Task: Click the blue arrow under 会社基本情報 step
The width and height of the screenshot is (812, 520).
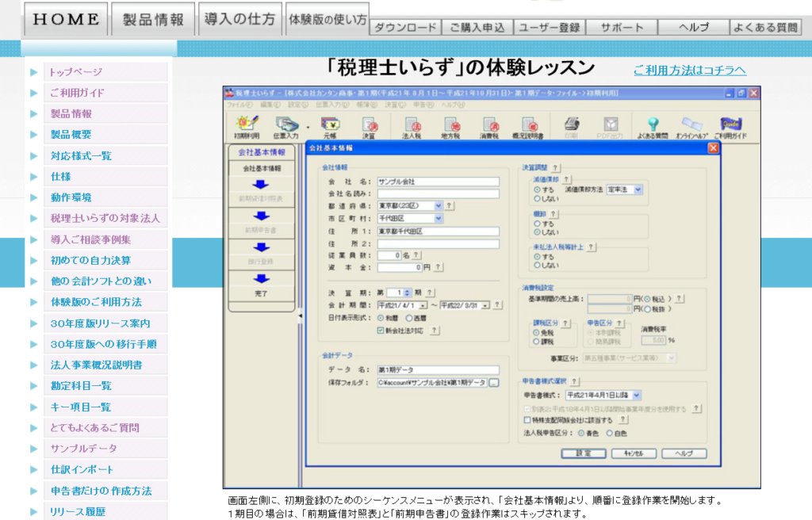Action: 260,185
